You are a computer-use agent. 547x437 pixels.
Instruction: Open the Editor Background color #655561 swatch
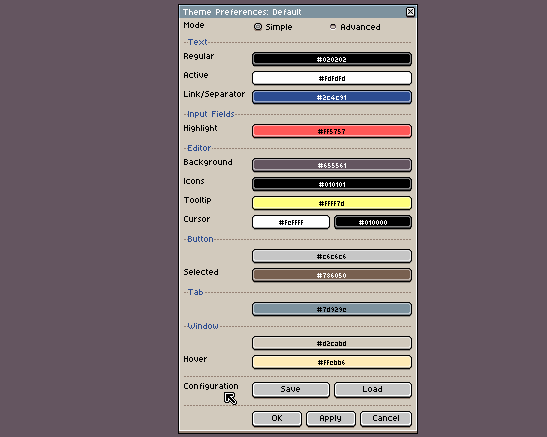pyautogui.click(x=332, y=165)
